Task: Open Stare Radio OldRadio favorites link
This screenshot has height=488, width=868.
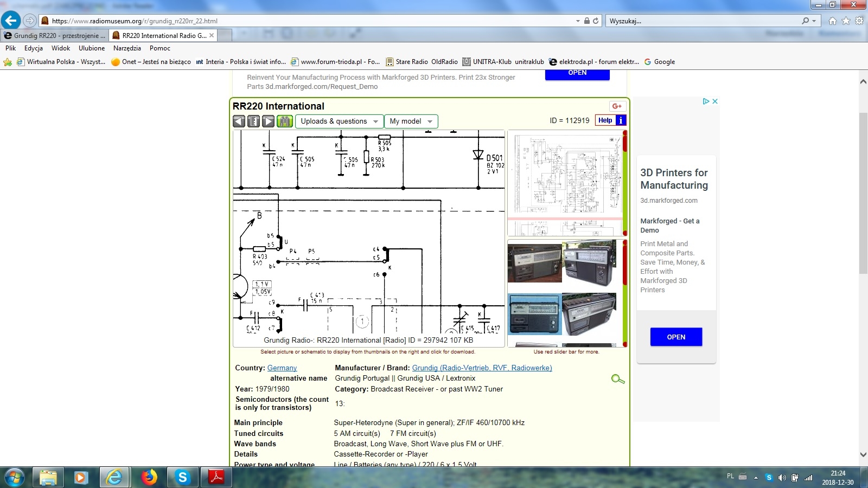Action: (422, 62)
